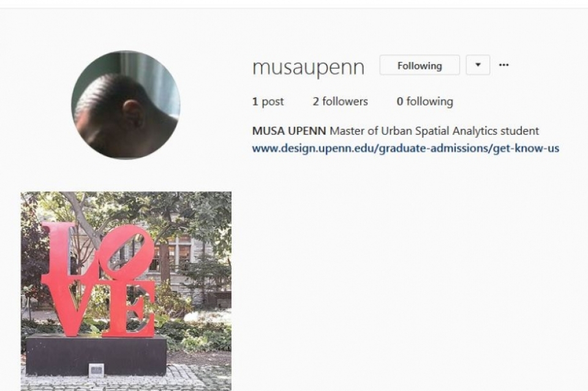Select the bold MUSA UPENN display name
This screenshot has height=391, width=588.
pyautogui.click(x=288, y=131)
